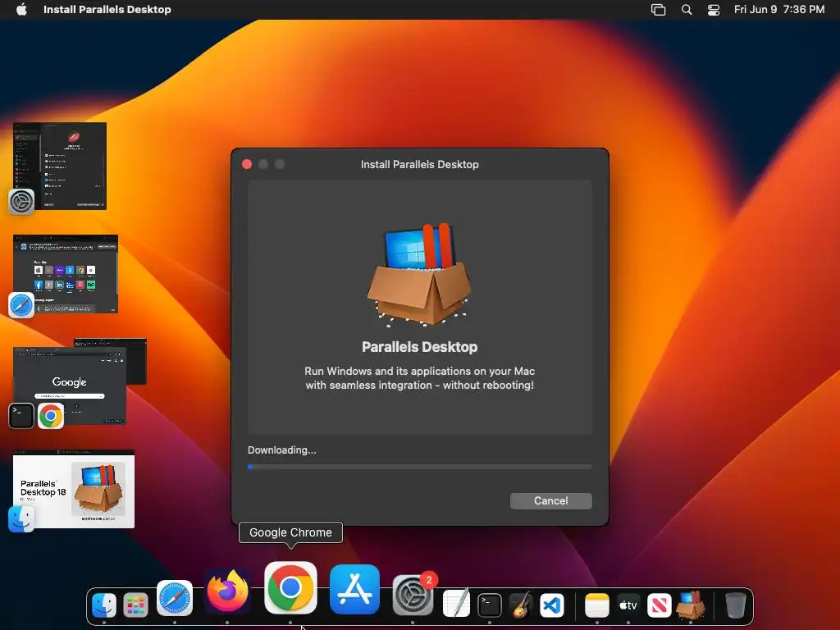This screenshot has height=630, width=840.
Task: Open Apple TV from the Dock
Action: (628, 606)
